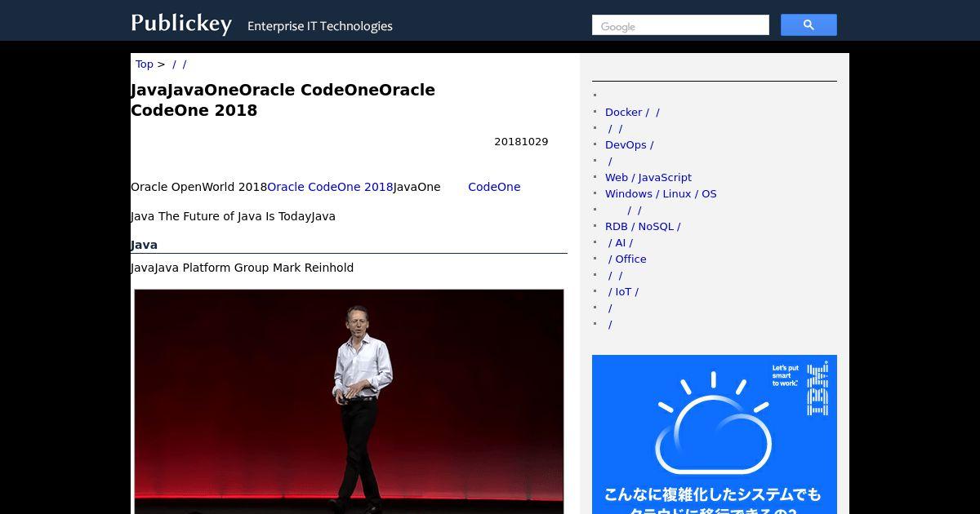Viewport: 980px width, 514px height.
Task: Click the Enterprise IT Technologies tagline
Action: click(320, 26)
